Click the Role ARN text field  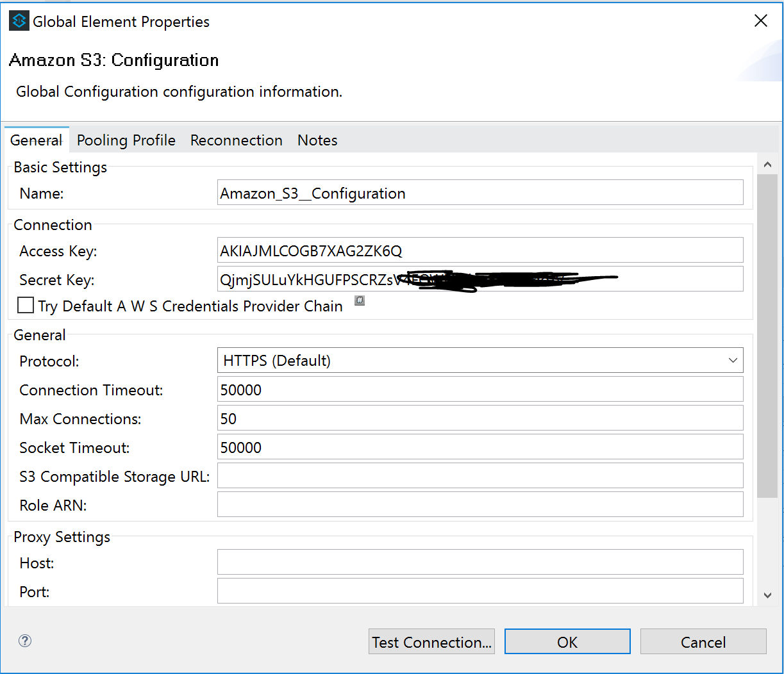[480, 505]
